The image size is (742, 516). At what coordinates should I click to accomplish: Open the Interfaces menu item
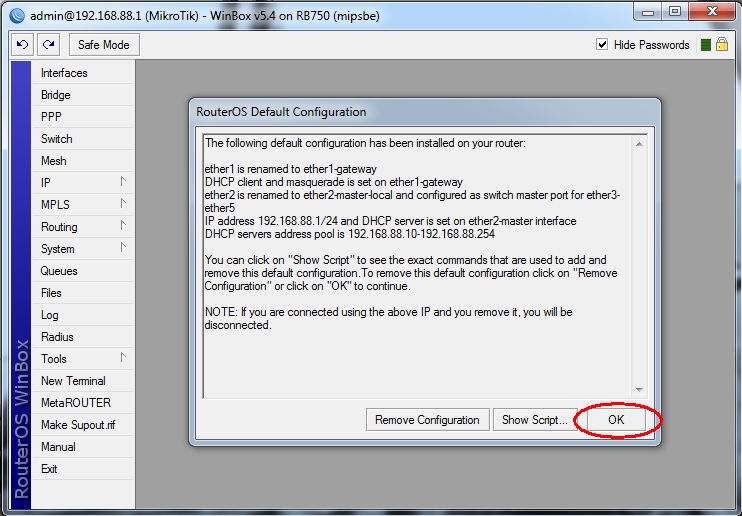64,73
